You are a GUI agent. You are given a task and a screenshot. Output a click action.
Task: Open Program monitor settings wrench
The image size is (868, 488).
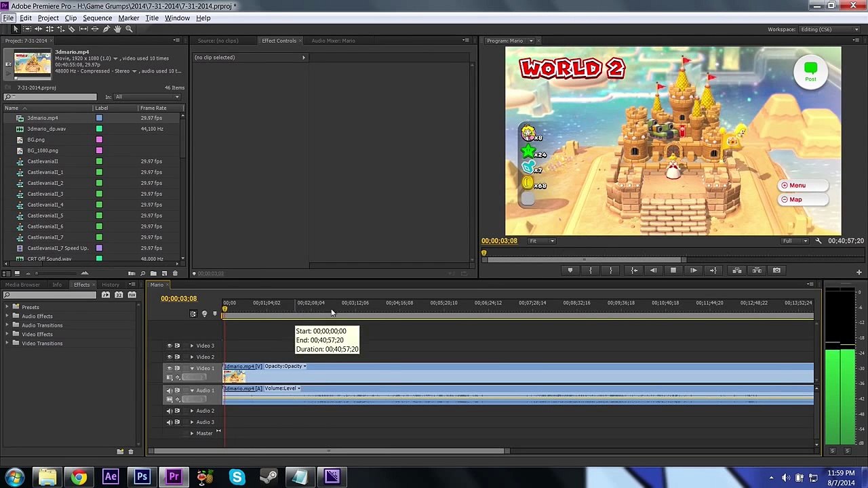[818, 241]
